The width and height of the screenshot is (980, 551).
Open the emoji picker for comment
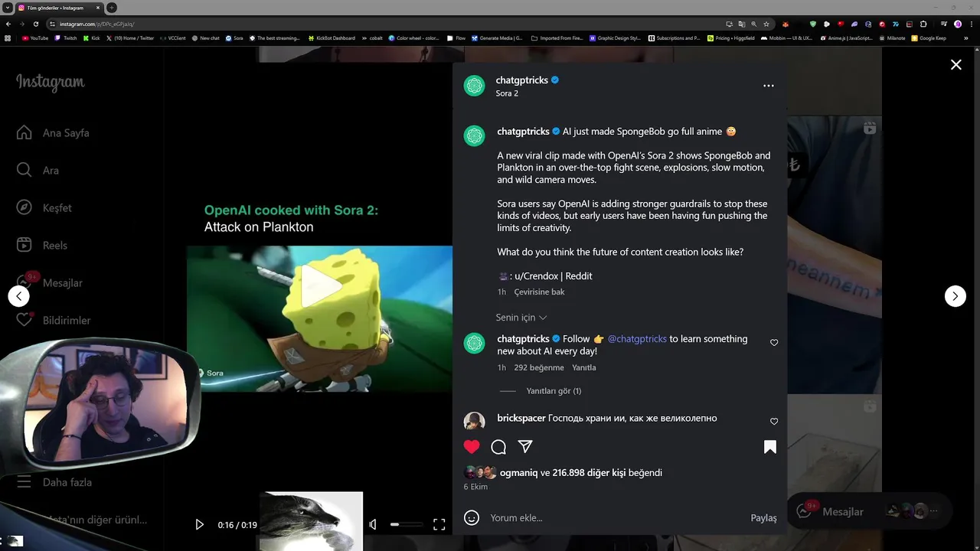point(472,518)
